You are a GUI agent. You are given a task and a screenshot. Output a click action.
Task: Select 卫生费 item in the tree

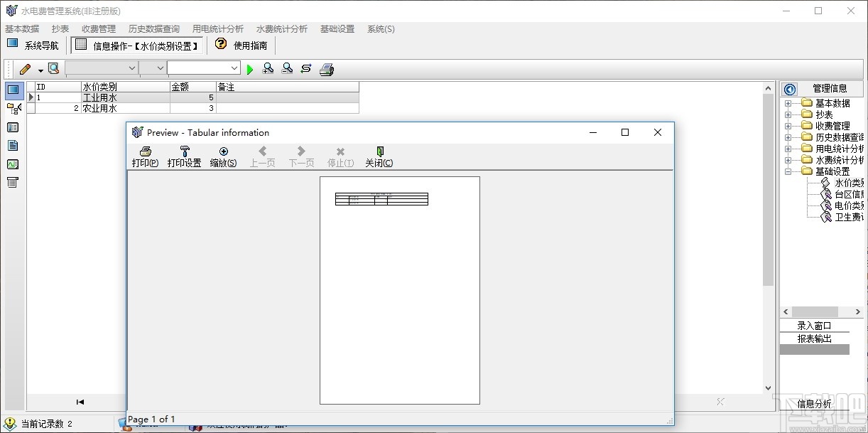coord(849,218)
